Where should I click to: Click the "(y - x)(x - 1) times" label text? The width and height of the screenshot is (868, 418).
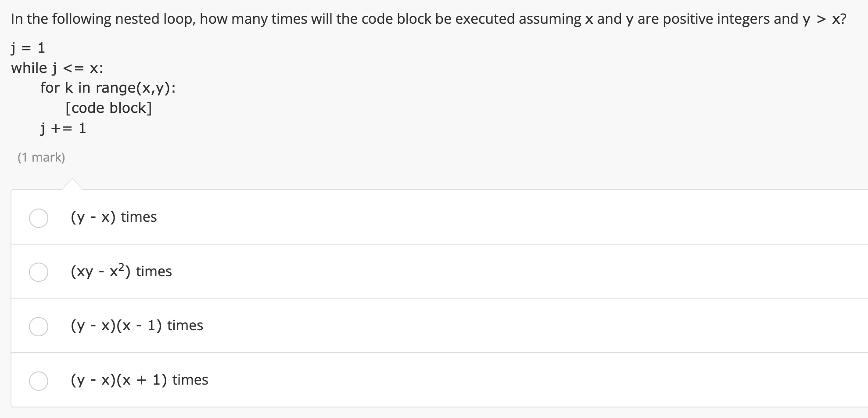[x=137, y=325]
